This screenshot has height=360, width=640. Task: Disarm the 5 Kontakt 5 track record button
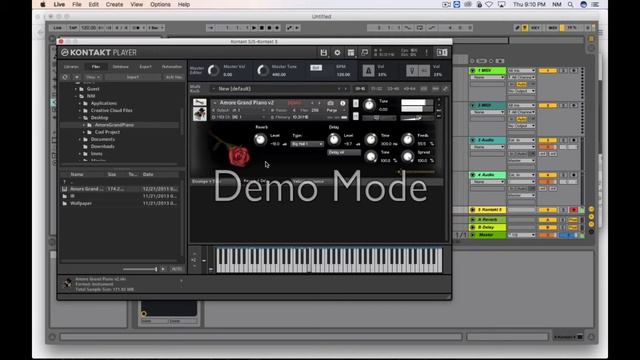pyautogui.click(x=573, y=210)
